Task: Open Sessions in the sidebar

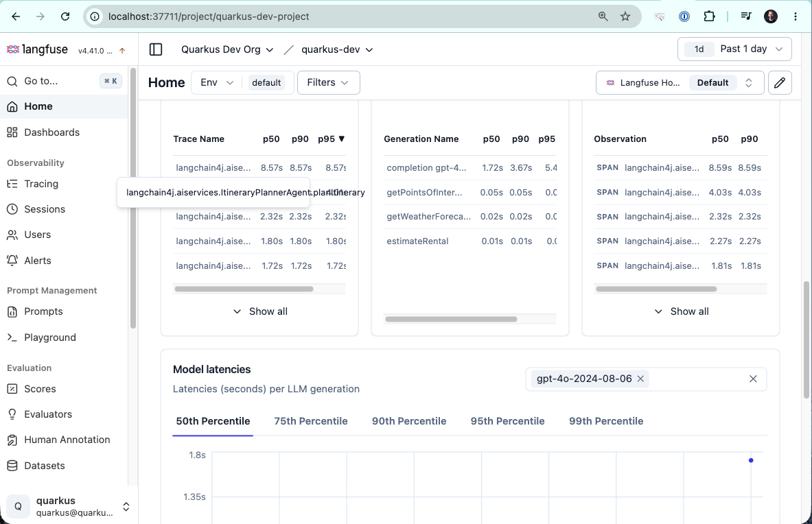Action: click(65, 209)
